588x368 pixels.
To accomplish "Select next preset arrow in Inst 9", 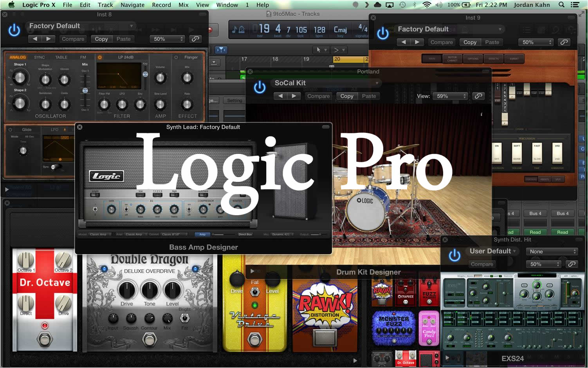I will click(417, 42).
